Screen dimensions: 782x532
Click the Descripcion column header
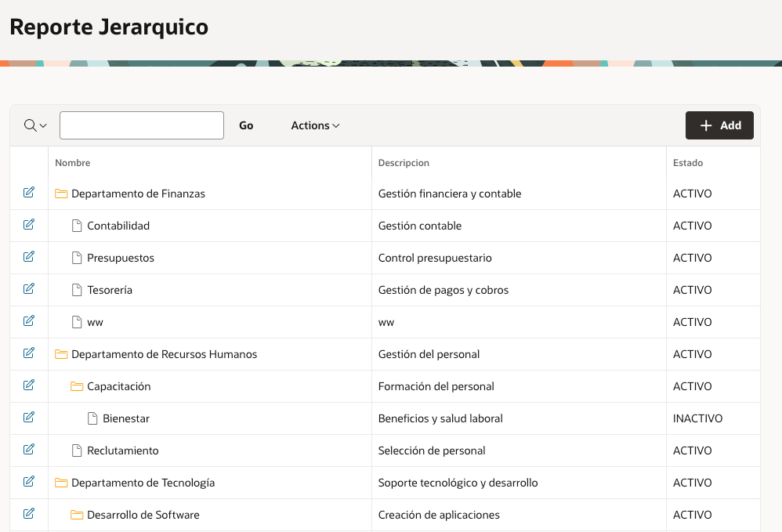point(404,163)
